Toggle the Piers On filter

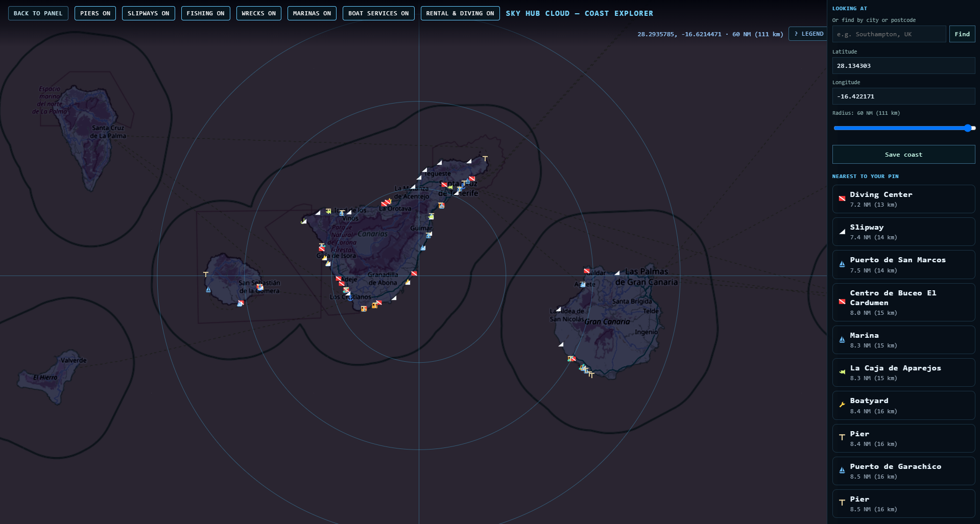pyautogui.click(x=95, y=13)
